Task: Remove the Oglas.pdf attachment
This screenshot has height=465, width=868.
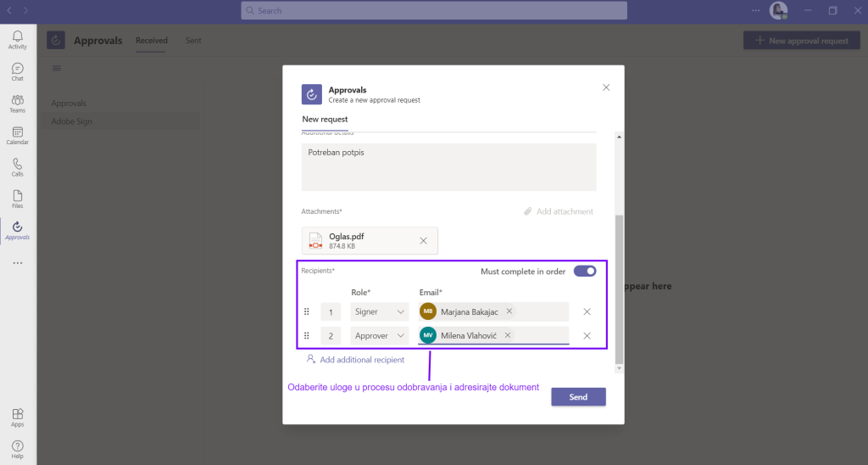Action: [423, 241]
